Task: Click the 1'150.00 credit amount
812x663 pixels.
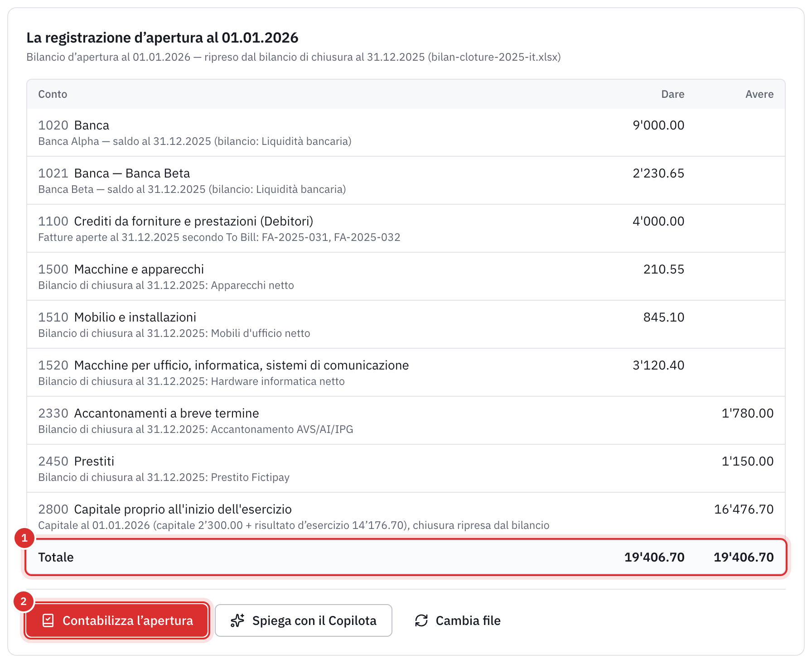Action: [x=748, y=461]
